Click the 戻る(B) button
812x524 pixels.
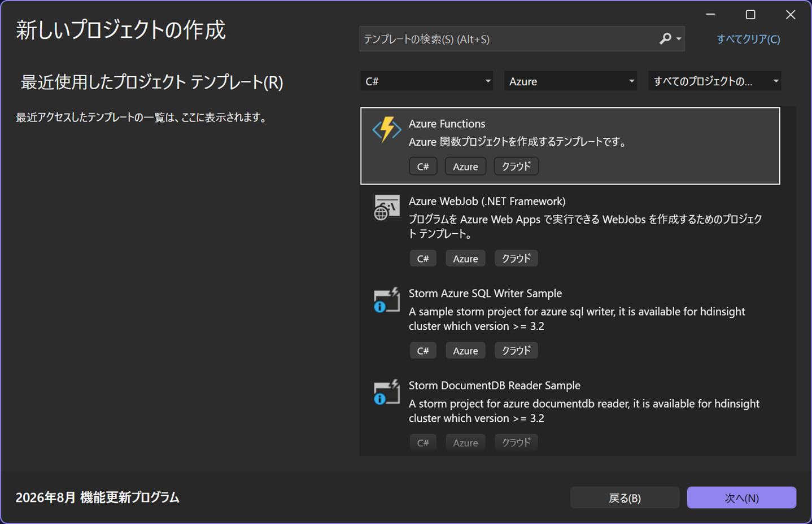pyautogui.click(x=625, y=497)
